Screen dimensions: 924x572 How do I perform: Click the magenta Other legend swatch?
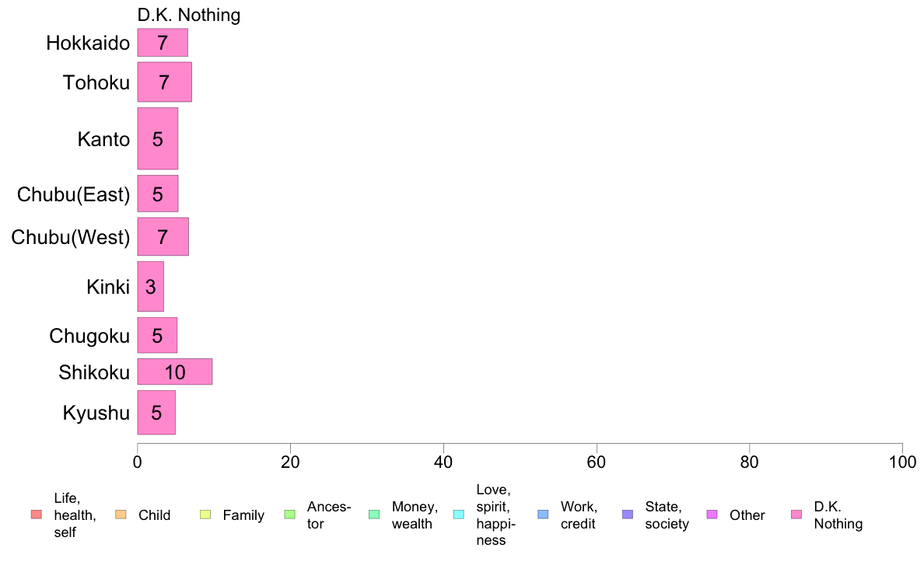712,514
